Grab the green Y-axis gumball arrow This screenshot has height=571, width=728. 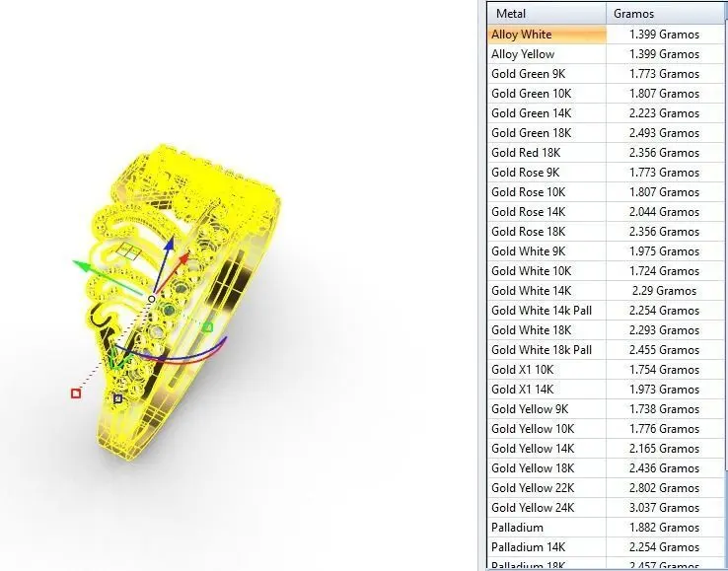coord(82,266)
